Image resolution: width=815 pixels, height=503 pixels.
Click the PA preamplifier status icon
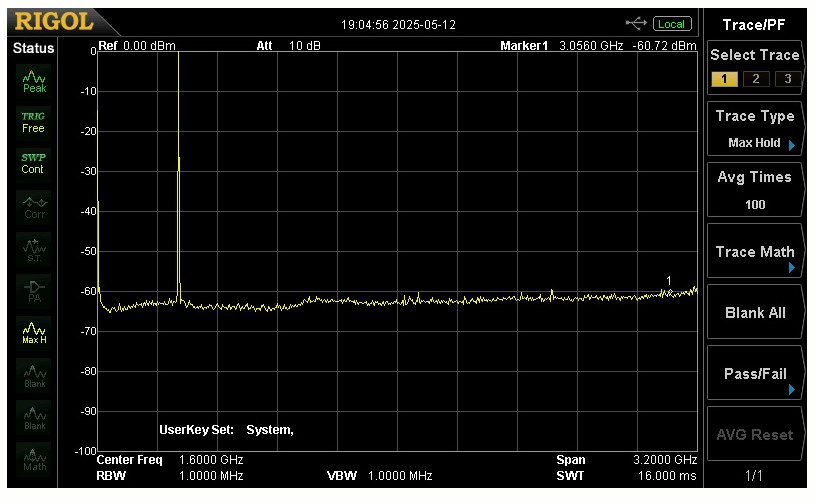[x=34, y=291]
